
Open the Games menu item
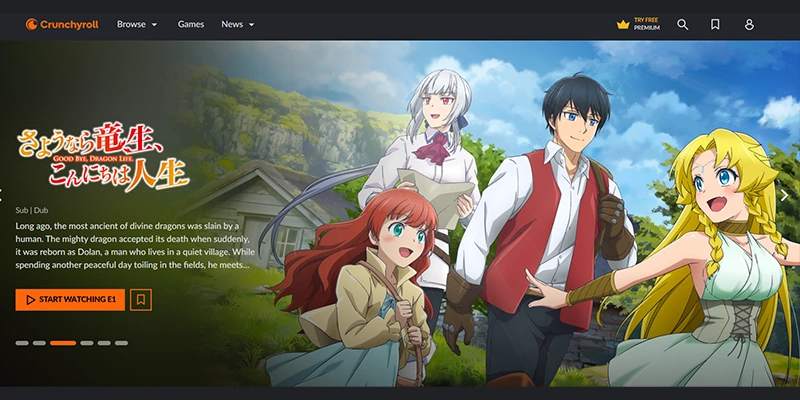tap(190, 24)
